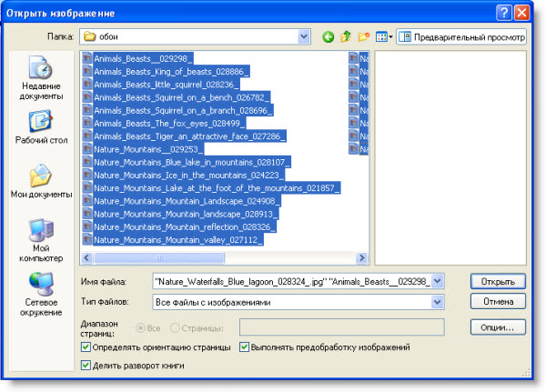546x392 pixels.
Task: Close the Открыть изображение dialog
Action: tap(522, 13)
